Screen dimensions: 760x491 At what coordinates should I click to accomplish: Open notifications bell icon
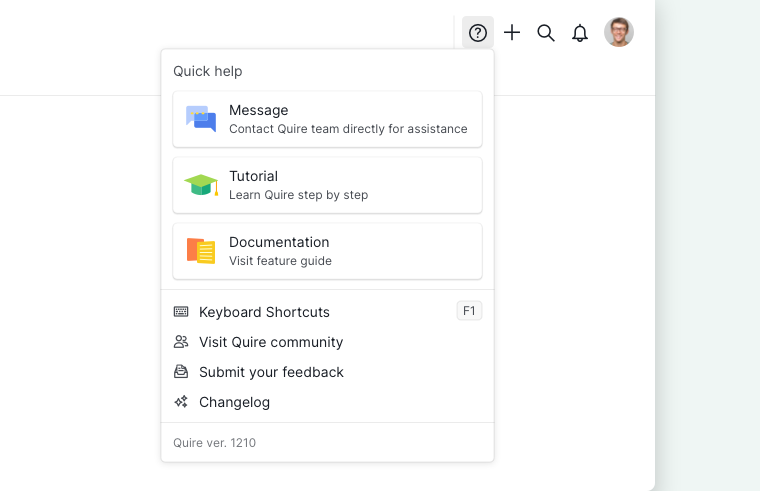(x=580, y=33)
